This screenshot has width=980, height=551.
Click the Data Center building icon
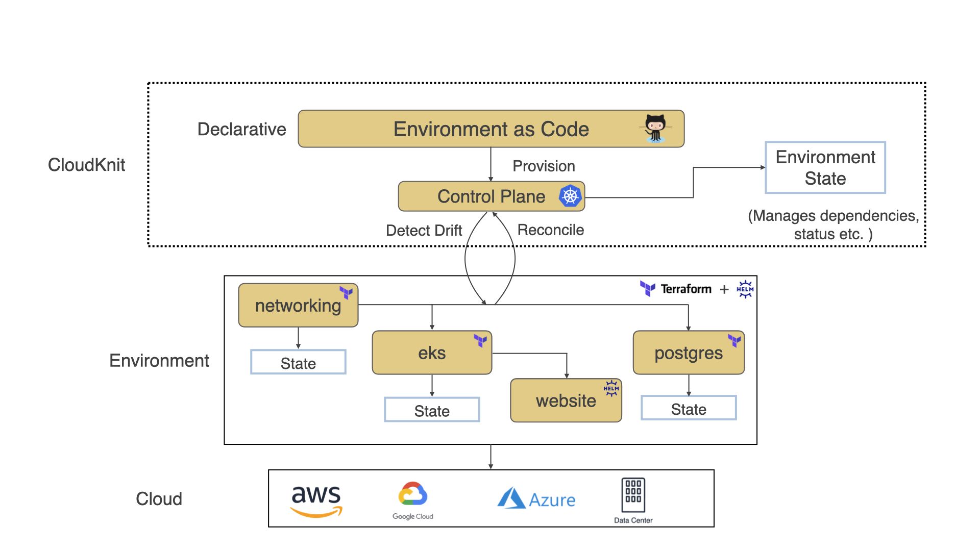633,495
